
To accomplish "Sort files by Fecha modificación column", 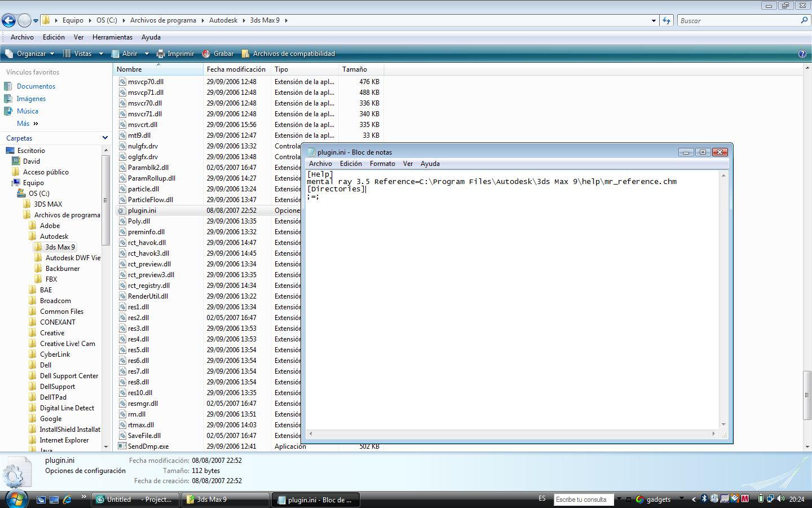I will 237,69.
